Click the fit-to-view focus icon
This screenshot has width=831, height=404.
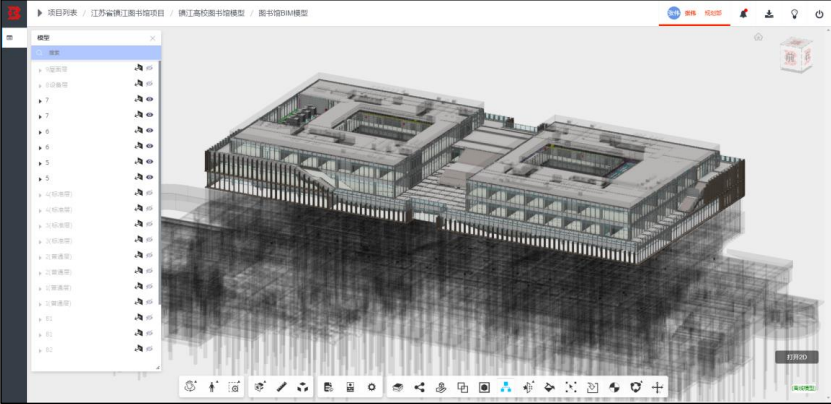click(x=571, y=388)
